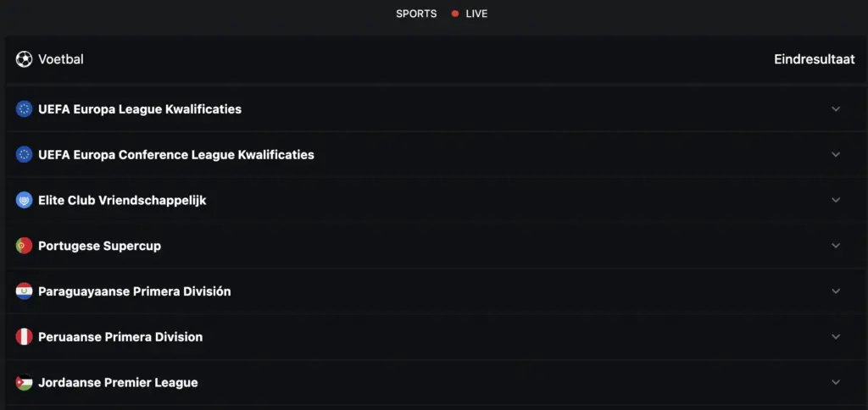The height and width of the screenshot is (410, 868).
Task: Click the Jordan flag icon
Action: point(24,382)
